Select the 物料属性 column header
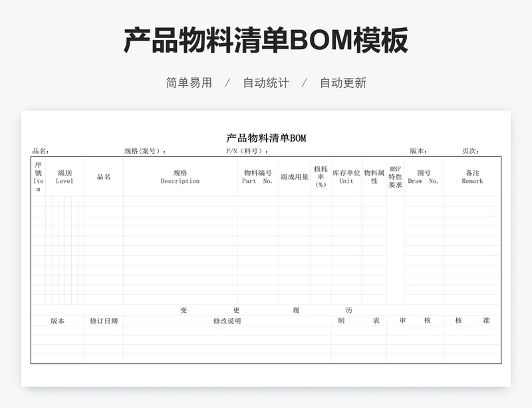This screenshot has height=408, width=532. [x=374, y=176]
